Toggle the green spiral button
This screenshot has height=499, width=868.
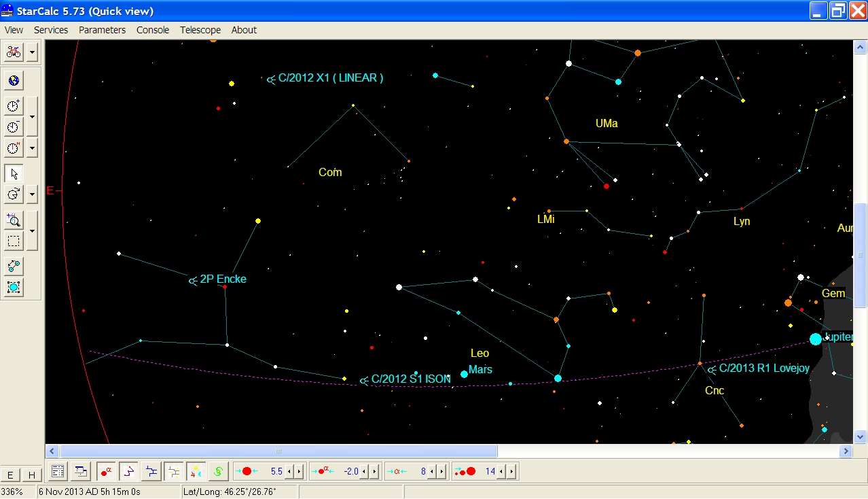(x=218, y=471)
